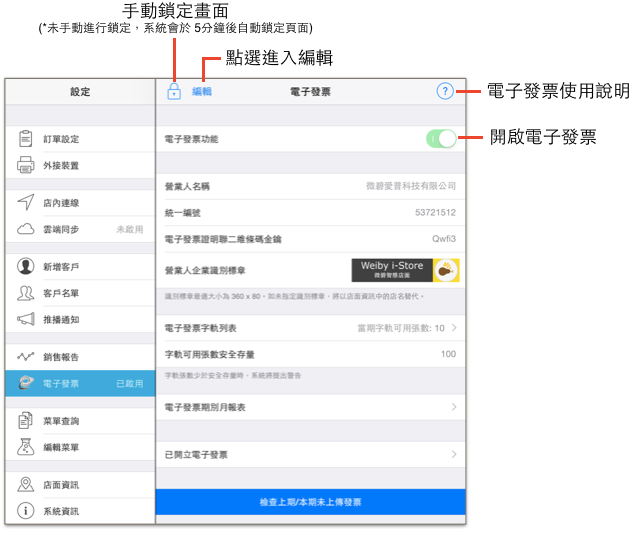Click the arrow icon for 店內連線
This screenshot has height=534, width=635.
pos(26,202)
